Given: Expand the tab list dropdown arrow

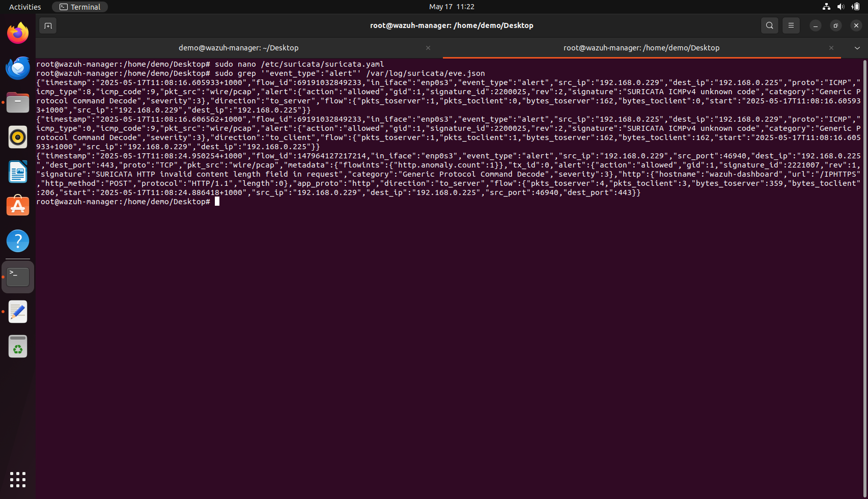Looking at the screenshot, I should pyautogui.click(x=857, y=48).
